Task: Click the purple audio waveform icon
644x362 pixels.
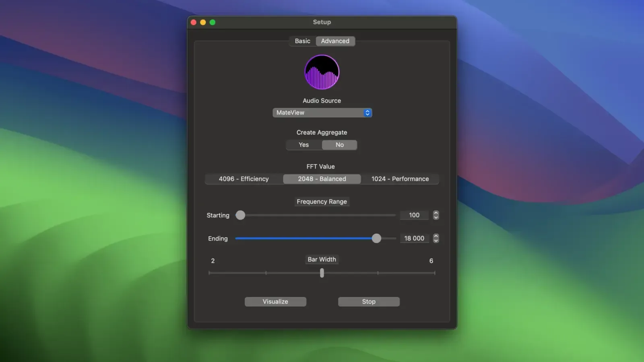Action: click(x=322, y=72)
